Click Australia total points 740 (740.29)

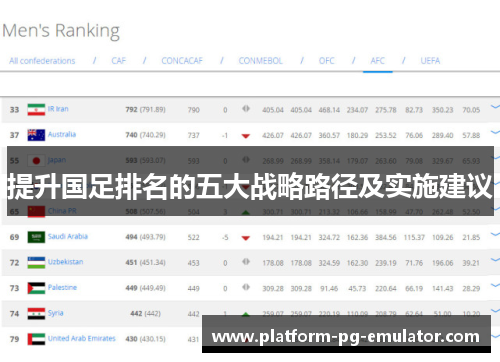pyautogui.click(x=145, y=135)
